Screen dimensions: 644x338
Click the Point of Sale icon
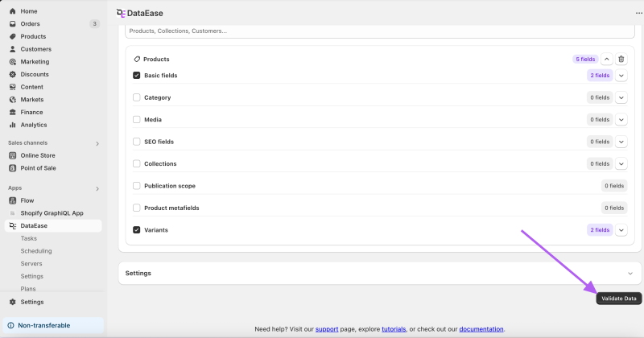(13, 168)
